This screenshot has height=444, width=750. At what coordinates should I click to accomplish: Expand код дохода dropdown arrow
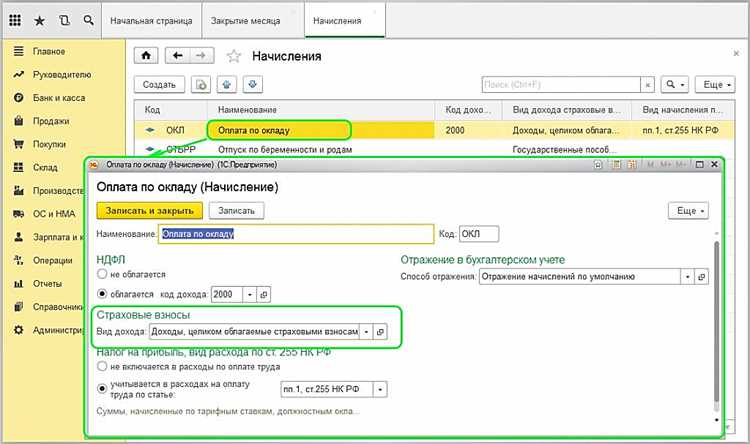tap(250, 295)
